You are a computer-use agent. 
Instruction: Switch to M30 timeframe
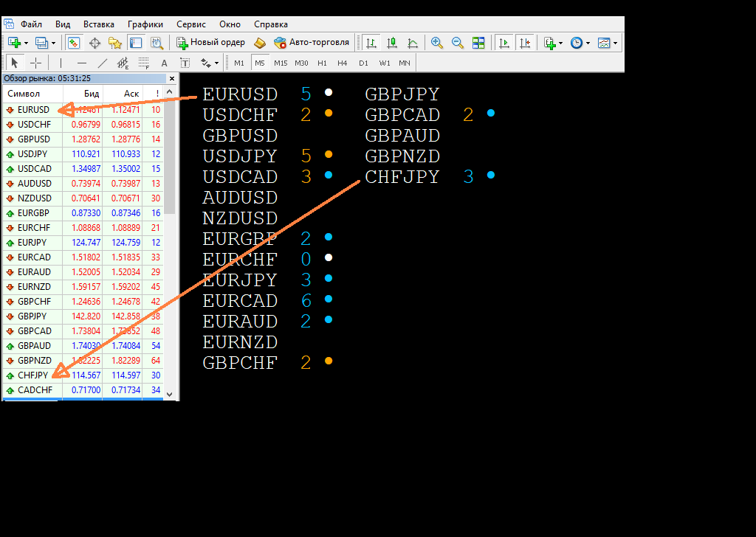tap(301, 63)
